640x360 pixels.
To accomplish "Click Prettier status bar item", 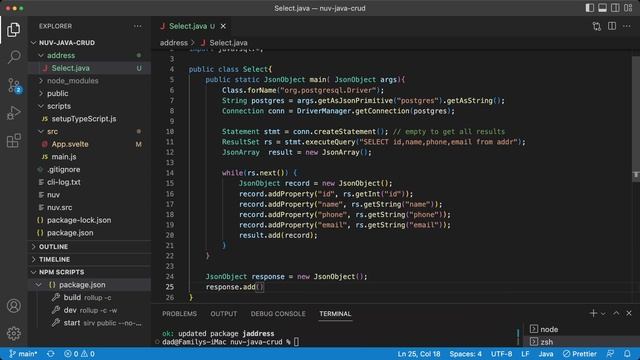I will point(579,354).
